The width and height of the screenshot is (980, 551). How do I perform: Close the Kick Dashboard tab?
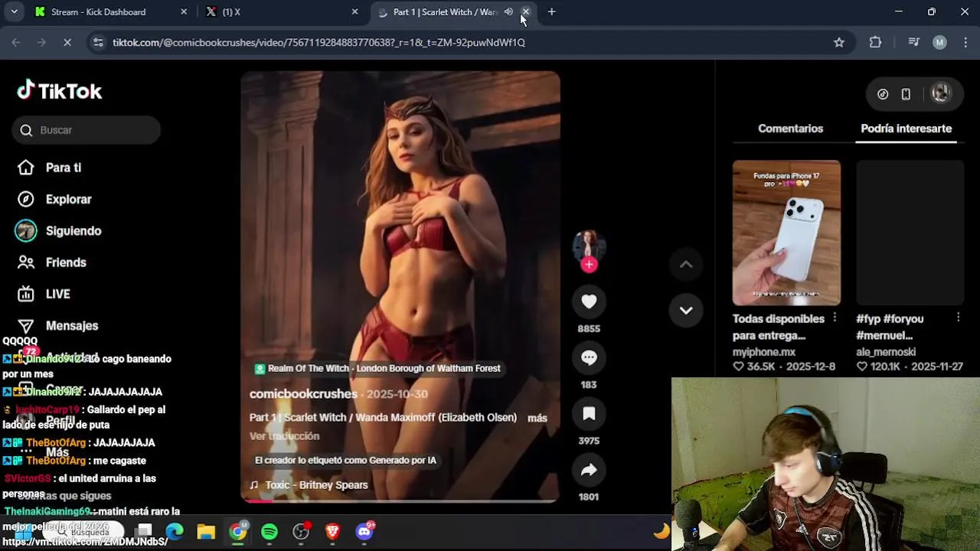point(184,11)
